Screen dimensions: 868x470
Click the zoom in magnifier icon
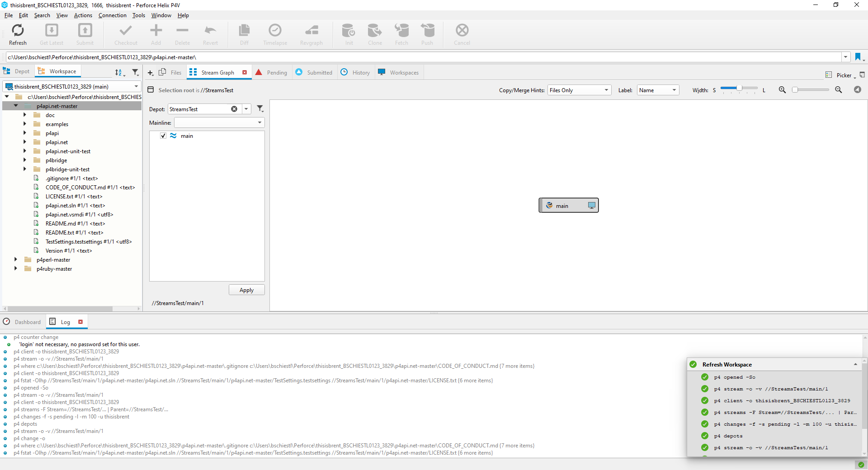(x=782, y=90)
